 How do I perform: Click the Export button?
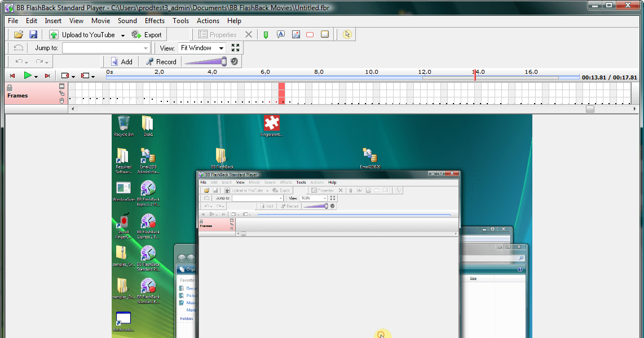coord(147,35)
